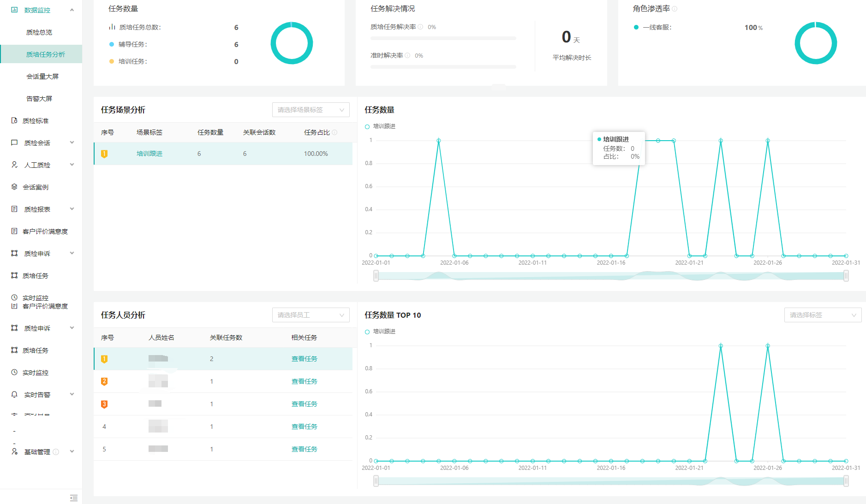Screen dimensions: 866x504
Task: Toggle 培训跟进 legend in 任务数量 line chart
Action: [x=380, y=126]
